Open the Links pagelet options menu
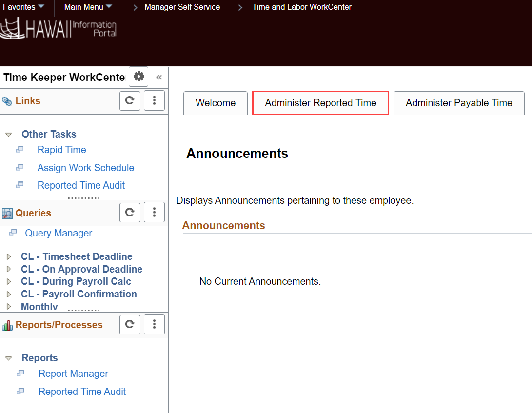Viewport: 532px width, 413px height. [154, 100]
